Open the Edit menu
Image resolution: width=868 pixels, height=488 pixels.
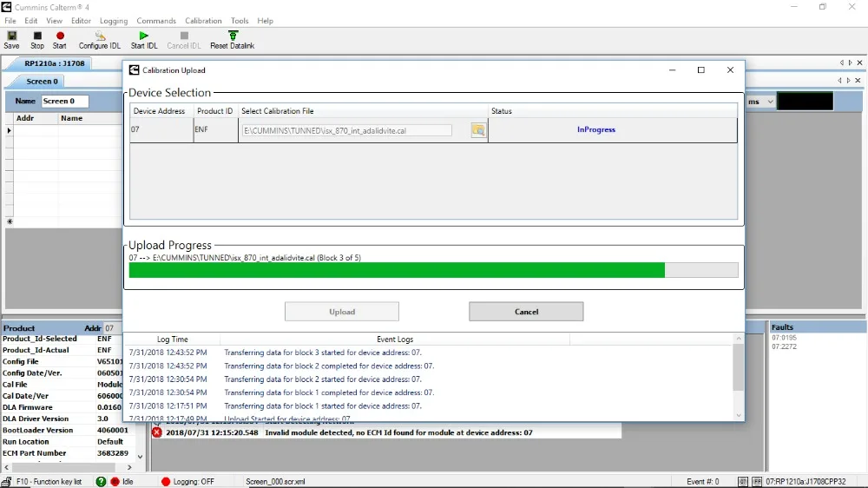[31, 21]
